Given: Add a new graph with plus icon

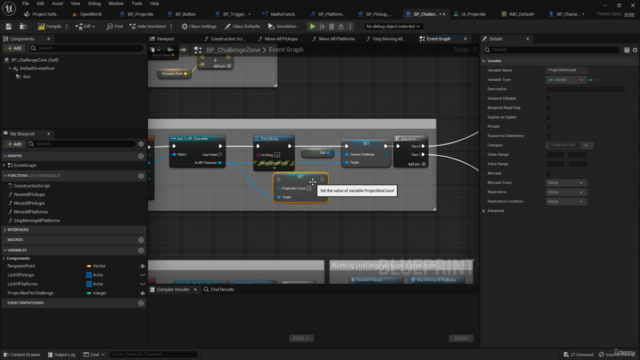Looking at the screenshot, I should [x=141, y=156].
